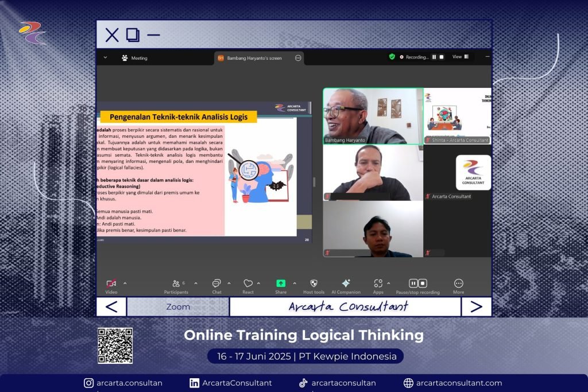Open the Chat panel
The image size is (588, 392).
pos(216,284)
